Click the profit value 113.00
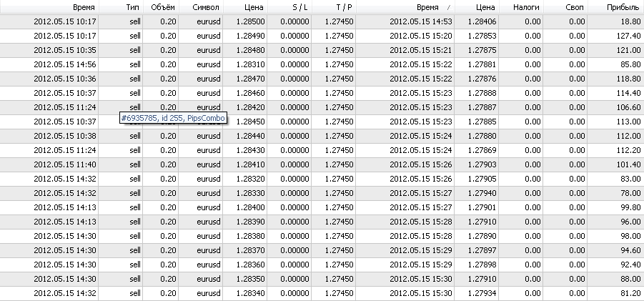This screenshot has height=301, width=644. click(629, 122)
